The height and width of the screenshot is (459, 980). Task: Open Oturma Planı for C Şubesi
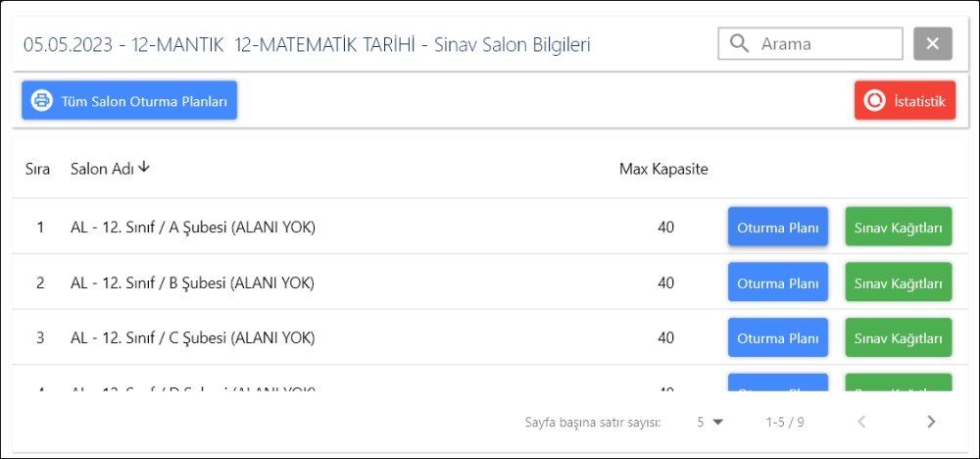coord(777,338)
